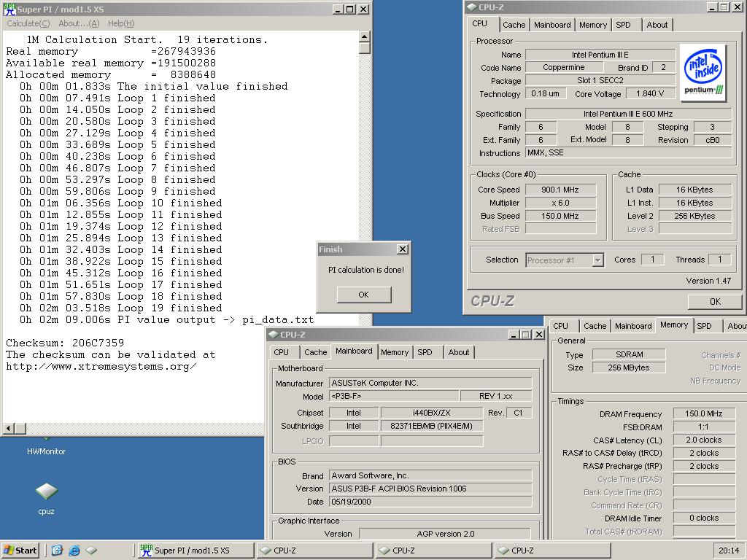Select Cache tab in top CPU-Z window
Viewport: 747px width, 560px height.
pos(514,25)
